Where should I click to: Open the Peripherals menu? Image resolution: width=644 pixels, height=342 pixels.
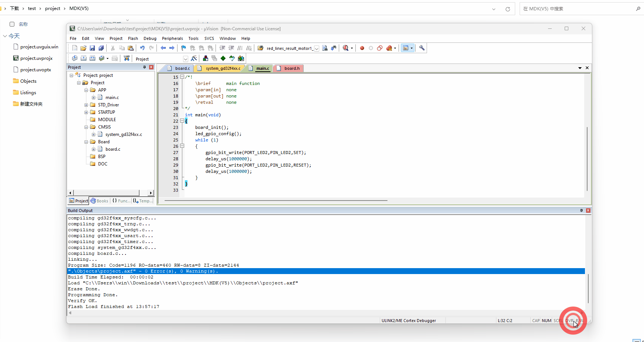172,38
